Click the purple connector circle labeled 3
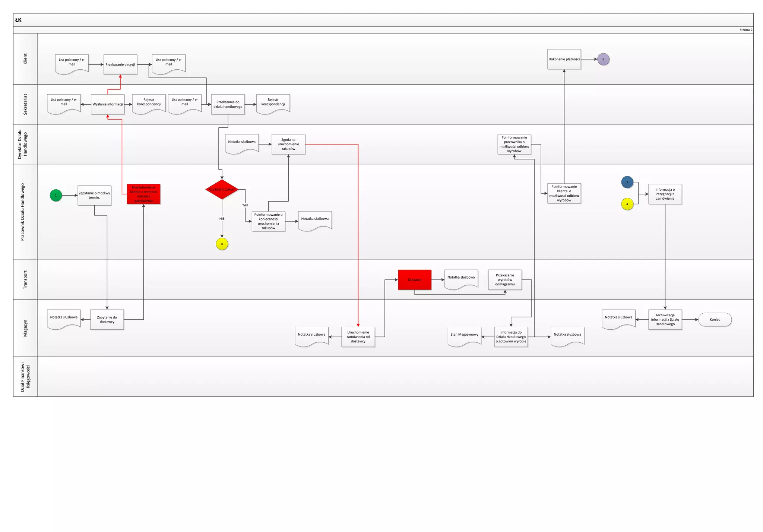This screenshot has height=532, width=763. click(603, 59)
